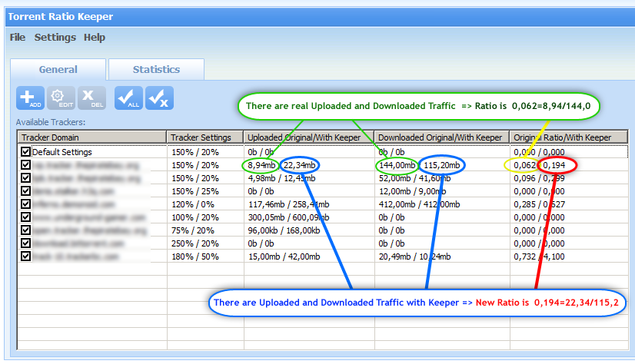Toggle the Default Settings checkbox
The height and width of the screenshot is (364, 635).
pyautogui.click(x=25, y=152)
